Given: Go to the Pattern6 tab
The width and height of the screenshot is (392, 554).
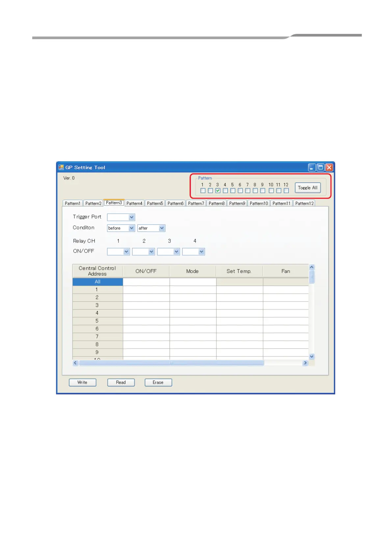Looking at the screenshot, I should tap(175, 203).
